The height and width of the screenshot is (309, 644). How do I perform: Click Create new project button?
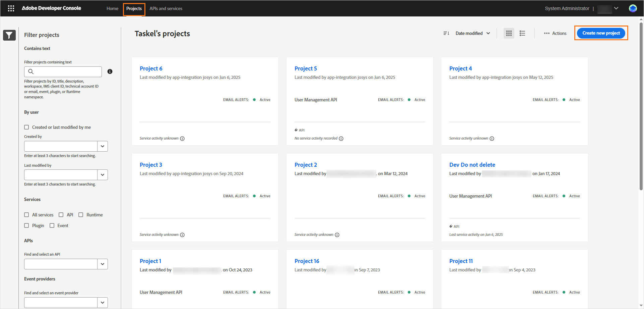click(x=601, y=33)
